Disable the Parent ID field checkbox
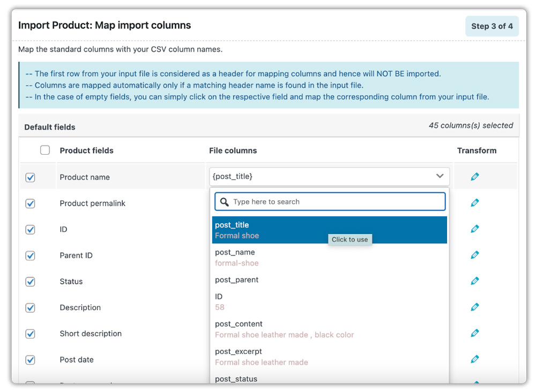The width and height of the screenshot is (536, 392). coord(31,255)
